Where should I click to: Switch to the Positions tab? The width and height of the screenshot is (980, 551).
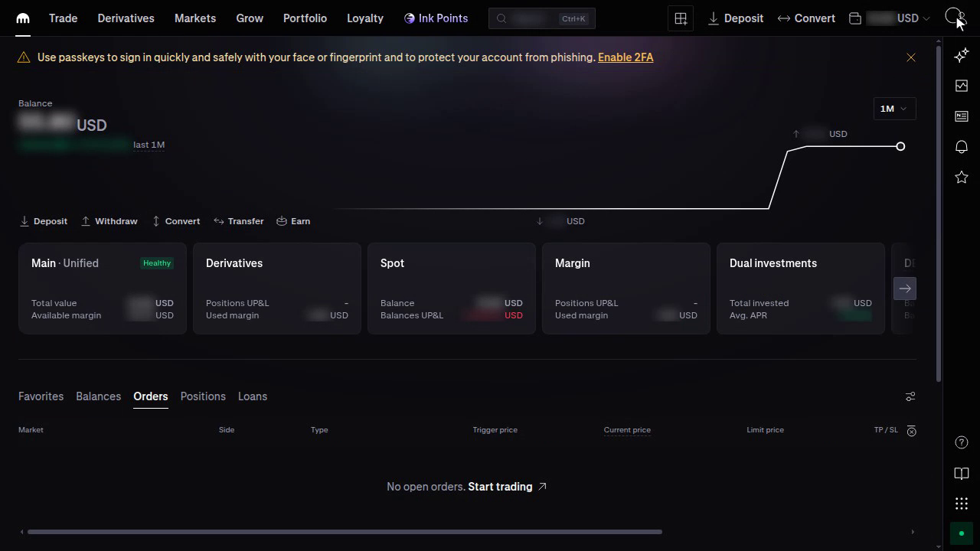[x=203, y=396]
